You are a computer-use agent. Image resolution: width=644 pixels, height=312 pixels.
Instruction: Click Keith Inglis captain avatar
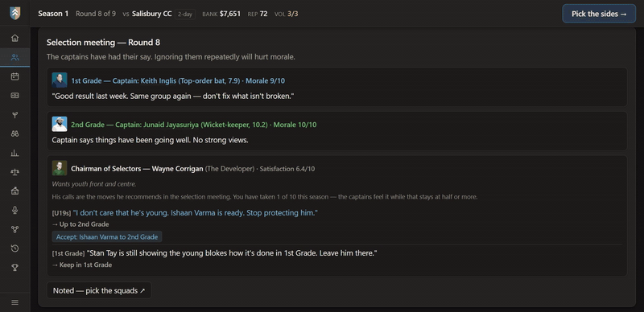click(60, 80)
